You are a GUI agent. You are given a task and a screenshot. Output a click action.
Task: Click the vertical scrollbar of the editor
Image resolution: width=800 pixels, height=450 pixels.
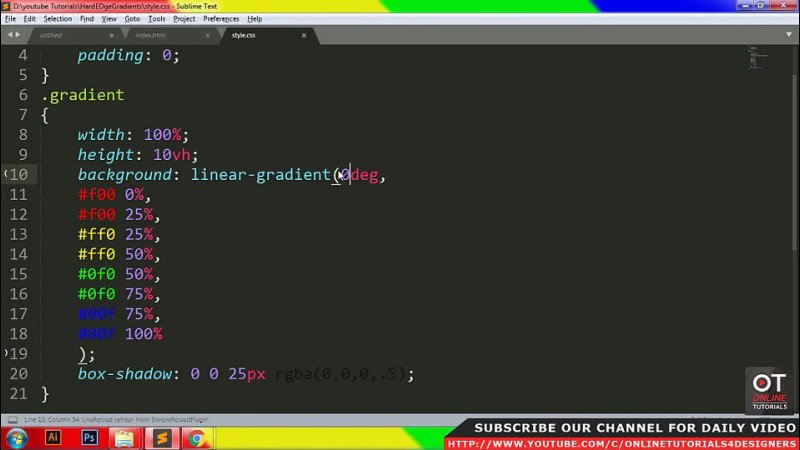794,163
